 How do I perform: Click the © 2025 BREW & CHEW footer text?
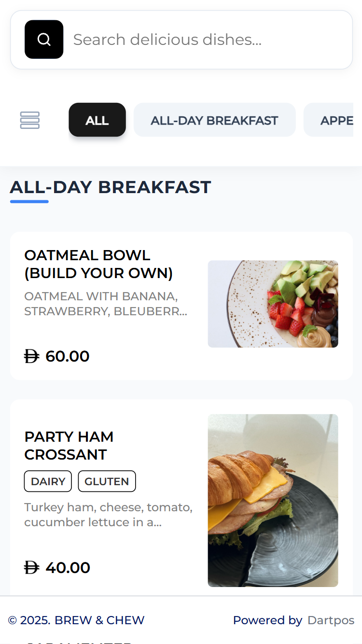tap(76, 620)
